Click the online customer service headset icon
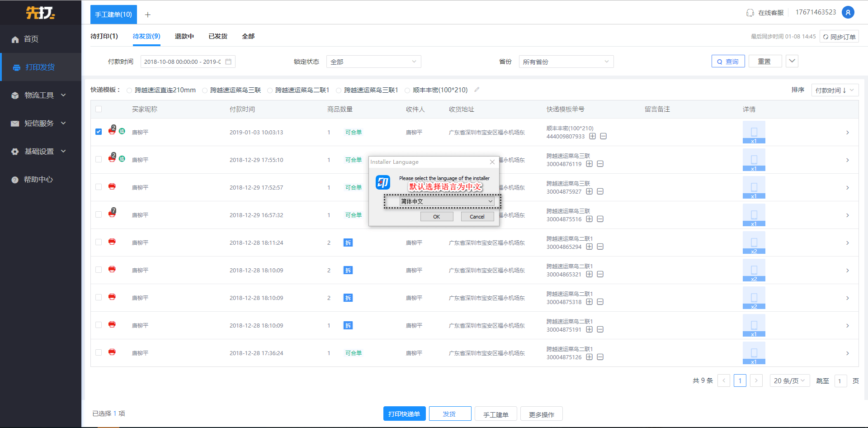The image size is (868, 428). coord(750,13)
